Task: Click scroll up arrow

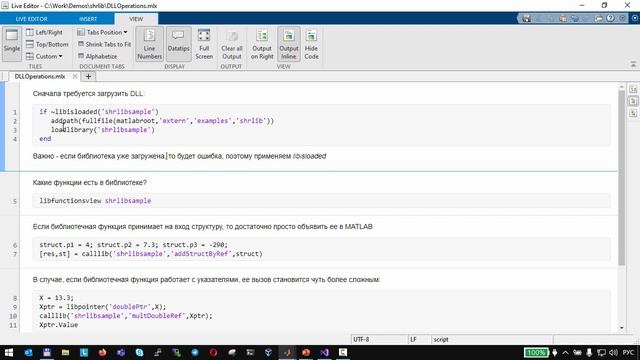Action: (x=622, y=87)
